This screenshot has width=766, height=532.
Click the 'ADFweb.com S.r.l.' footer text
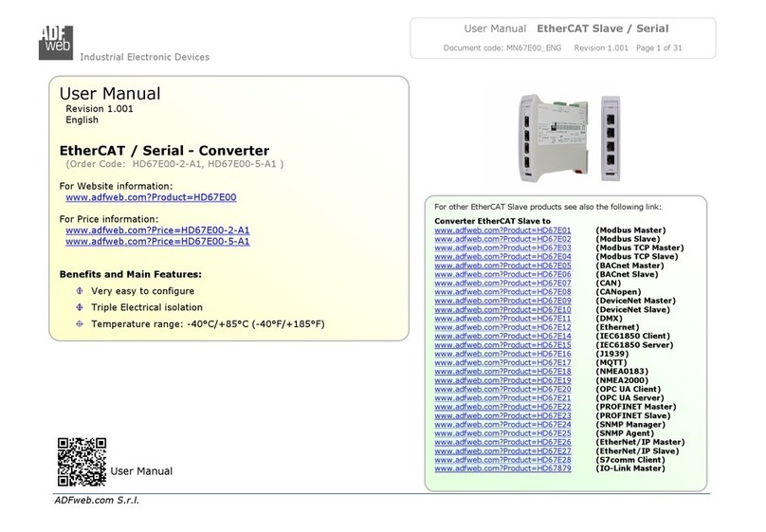(x=97, y=501)
